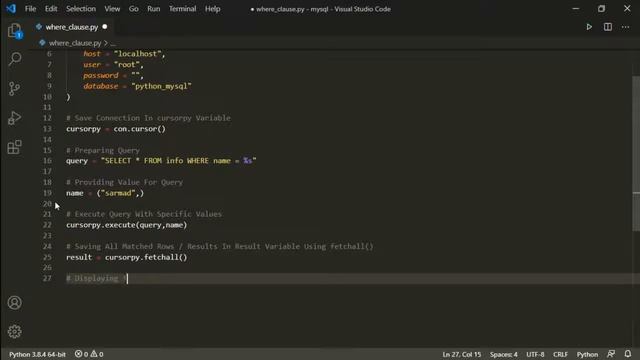Click the editor vertical scrollbar
640x360 pixels.
[636, 153]
